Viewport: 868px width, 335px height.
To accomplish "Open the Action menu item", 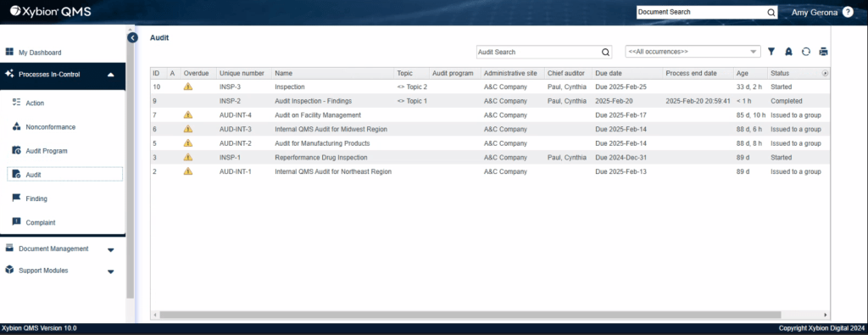I will (35, 103).
